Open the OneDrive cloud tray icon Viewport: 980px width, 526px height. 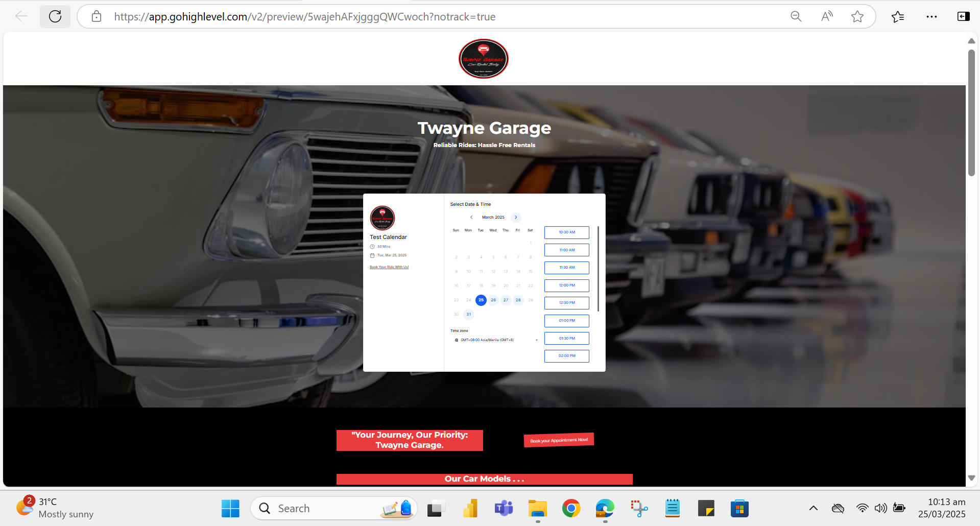pos(838,508)
